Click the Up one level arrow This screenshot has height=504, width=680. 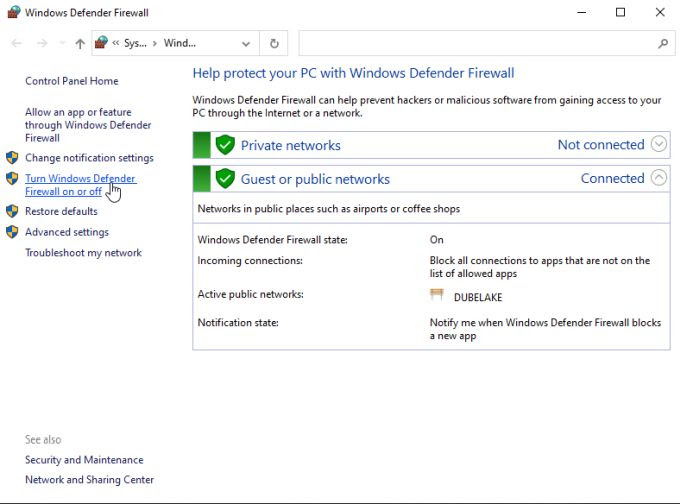click(80, 44)
